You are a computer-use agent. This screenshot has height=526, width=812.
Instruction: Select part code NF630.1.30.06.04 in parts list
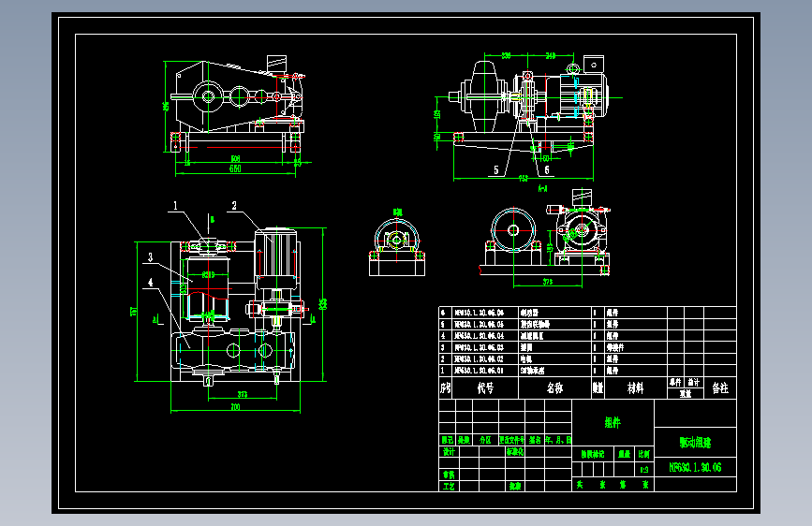coord(479,336)
